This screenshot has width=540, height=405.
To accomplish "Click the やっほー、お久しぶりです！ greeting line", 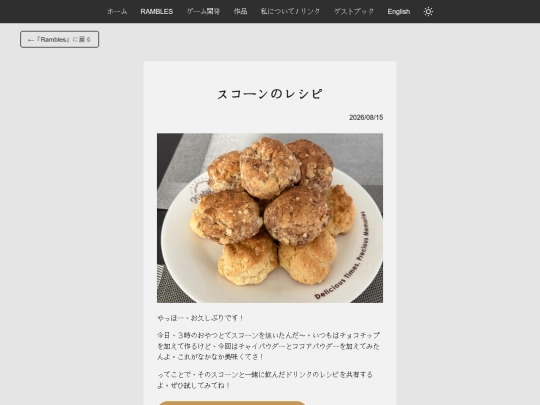I will (200, 318).
